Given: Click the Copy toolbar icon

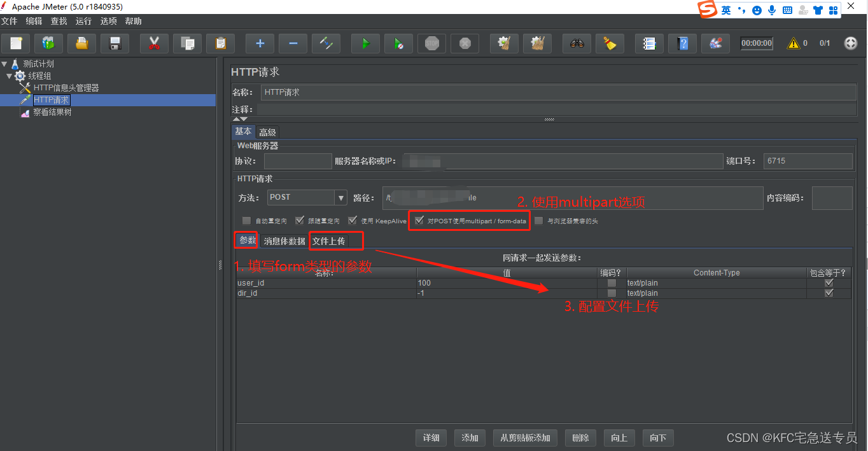Looking at the screenshot, I should click(187, 43).
